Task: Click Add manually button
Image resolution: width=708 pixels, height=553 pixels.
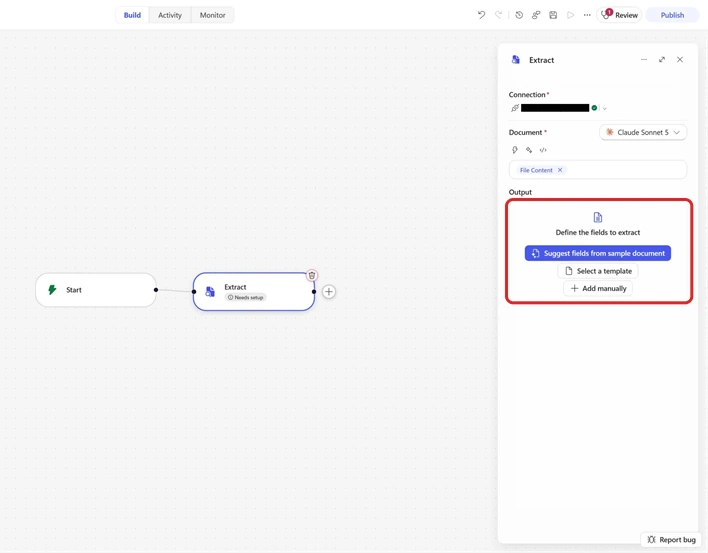Action: tap(598, 288)
